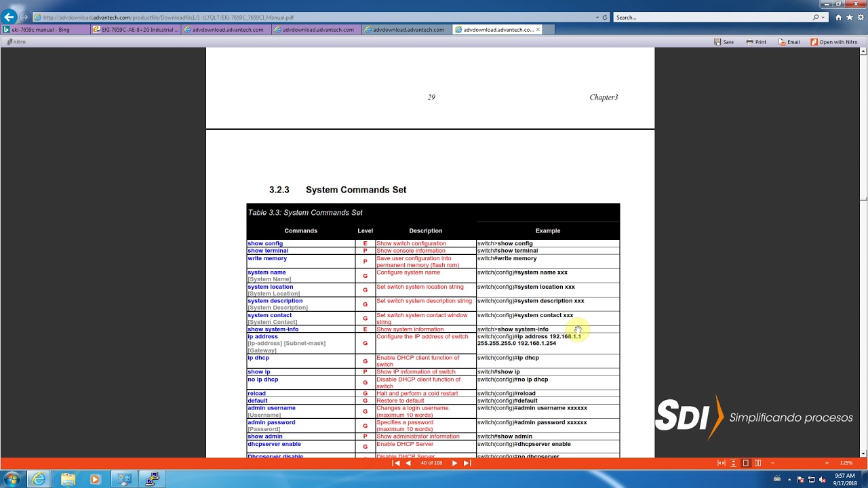Open Internet Explorer from the taskbar
The height and width of the screenshot is (488, 868).
[x=39, y=479]
